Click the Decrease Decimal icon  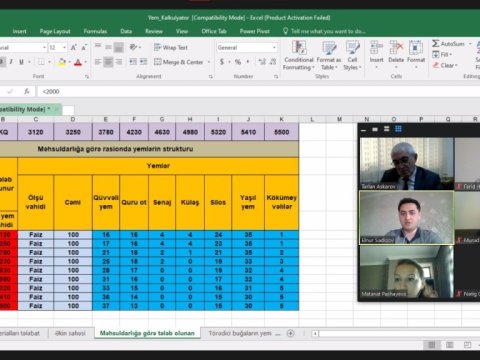[x=273, y=62]
